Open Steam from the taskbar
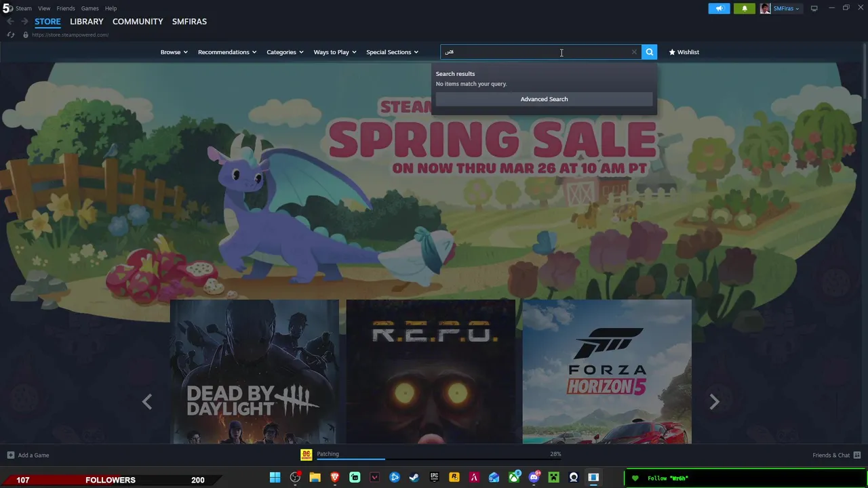 [414, 478]
